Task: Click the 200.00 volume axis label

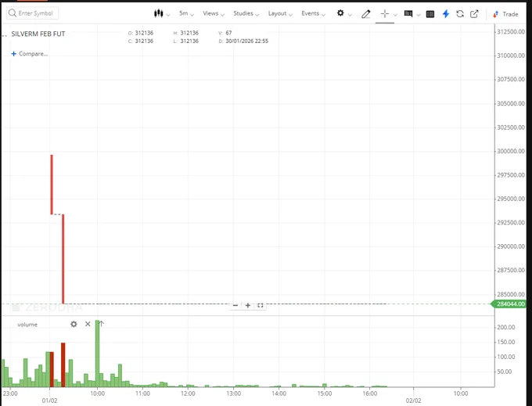Action: [506, 327]
